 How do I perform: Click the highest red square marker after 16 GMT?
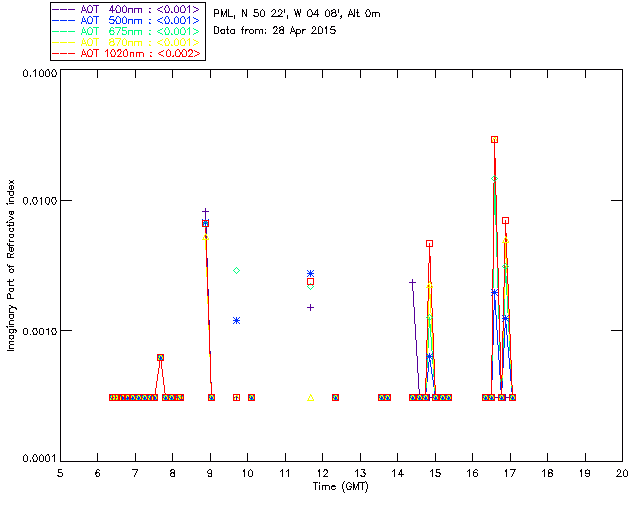(x=494, y=140)
